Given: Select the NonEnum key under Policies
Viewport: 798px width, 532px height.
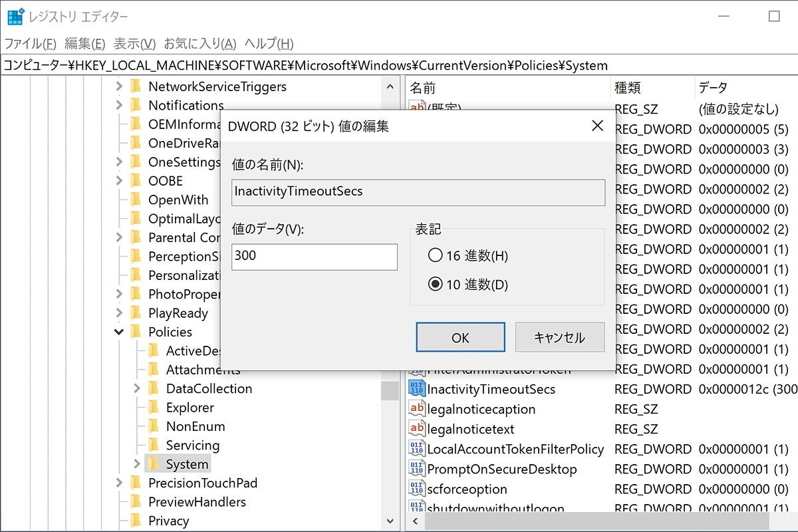Looking at the screenshot, I should [x=196, y=426].
